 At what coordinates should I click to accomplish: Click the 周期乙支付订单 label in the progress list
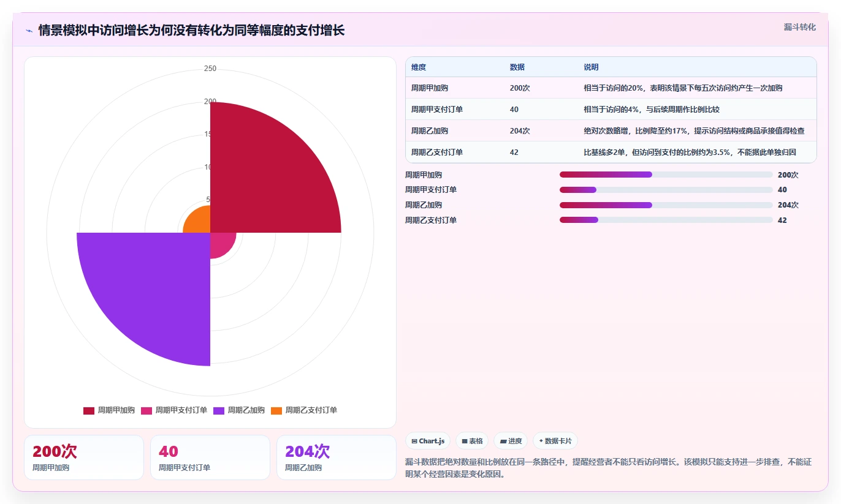click(431, 220)
